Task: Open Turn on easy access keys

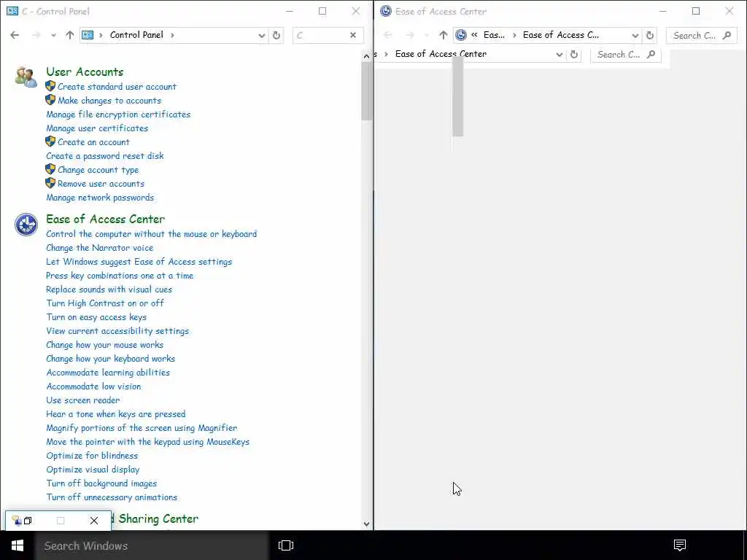Action: [96, 316]
